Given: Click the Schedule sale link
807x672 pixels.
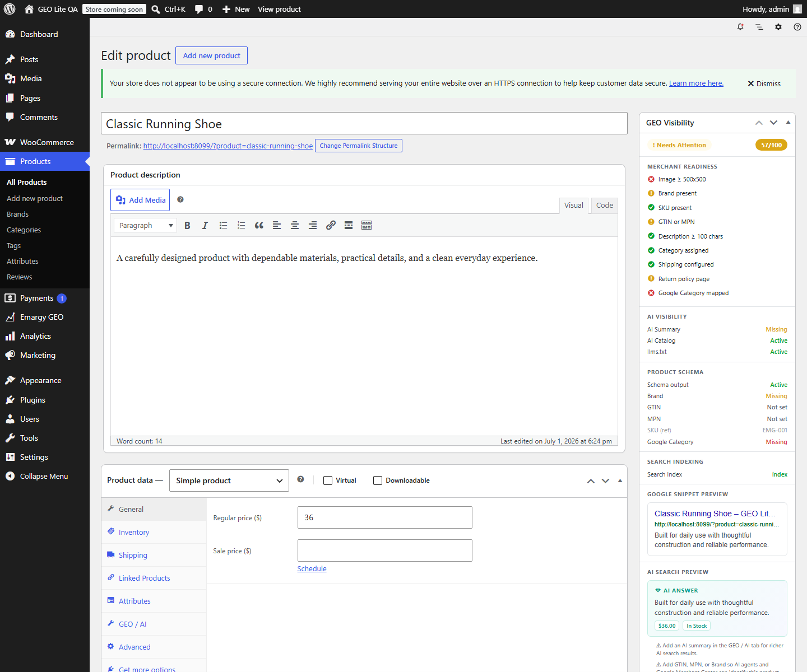Looking at the screenshot, I should point(312,568).
